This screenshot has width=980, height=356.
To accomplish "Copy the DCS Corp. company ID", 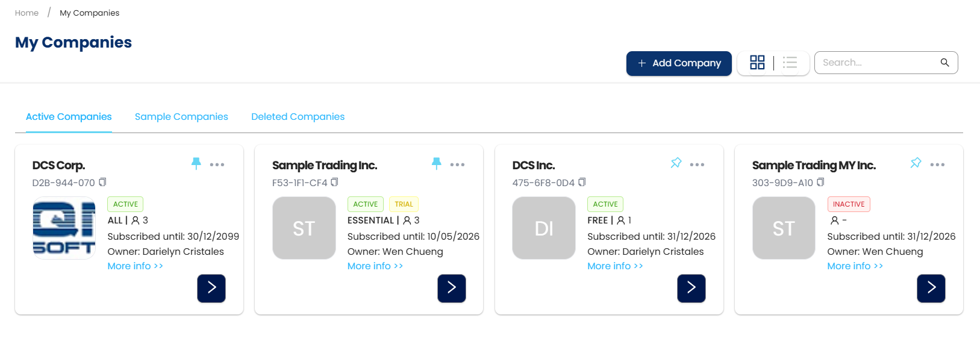I will pyautogui.click(x=102, y=182).
